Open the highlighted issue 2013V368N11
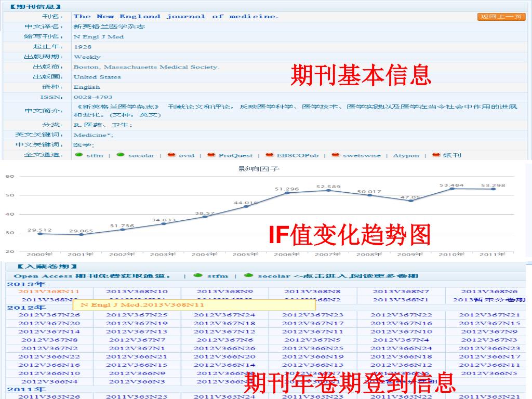 49,291
